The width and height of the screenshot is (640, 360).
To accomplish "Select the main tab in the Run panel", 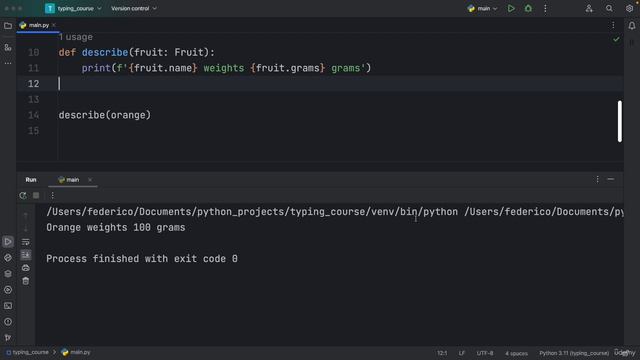I will point(69,180).
